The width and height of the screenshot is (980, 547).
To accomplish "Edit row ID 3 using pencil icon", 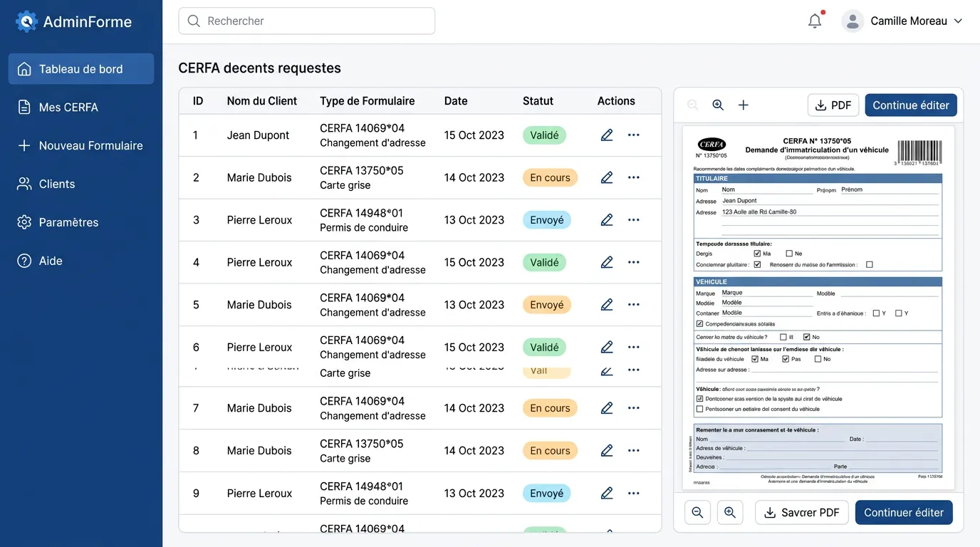I will 607,220.
